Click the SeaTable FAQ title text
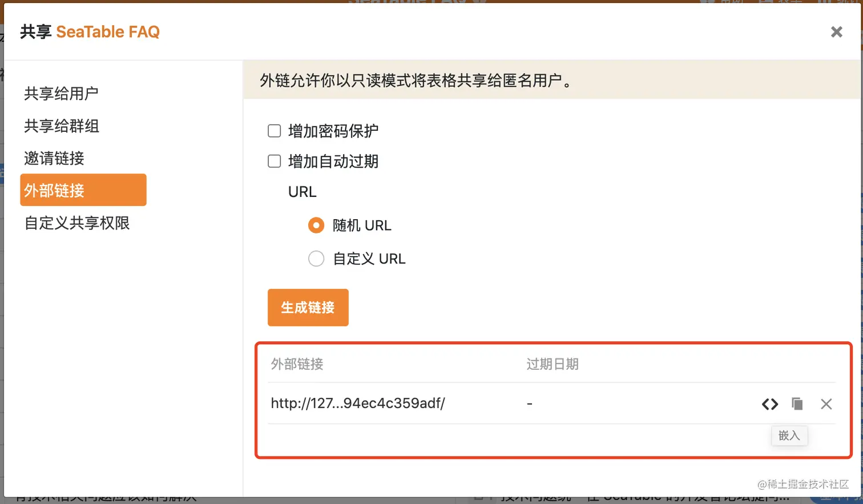 point(108,32)
